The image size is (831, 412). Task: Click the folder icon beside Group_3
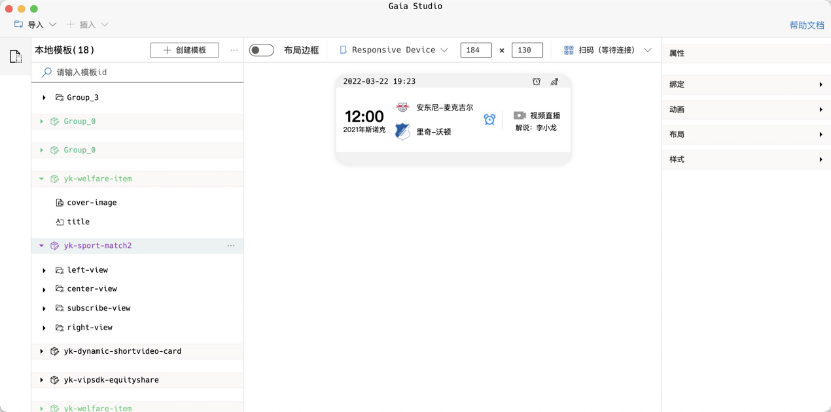coord(59,98)
